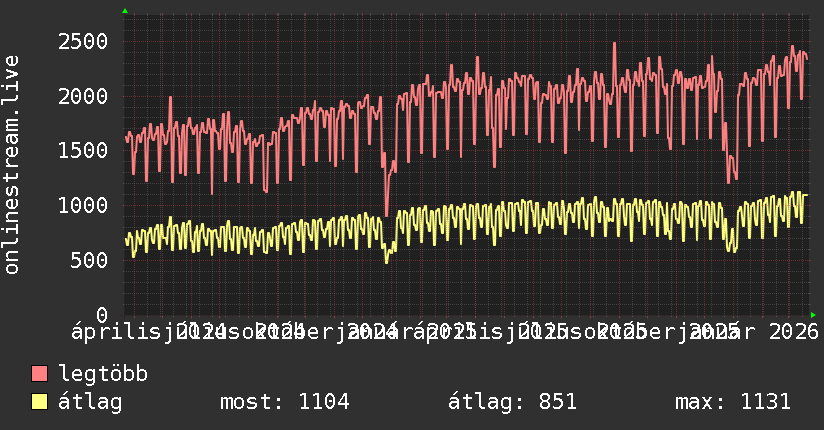824x430 pixels.
Task: Click the 0 y-axis label
Action: tap(102, 315)
